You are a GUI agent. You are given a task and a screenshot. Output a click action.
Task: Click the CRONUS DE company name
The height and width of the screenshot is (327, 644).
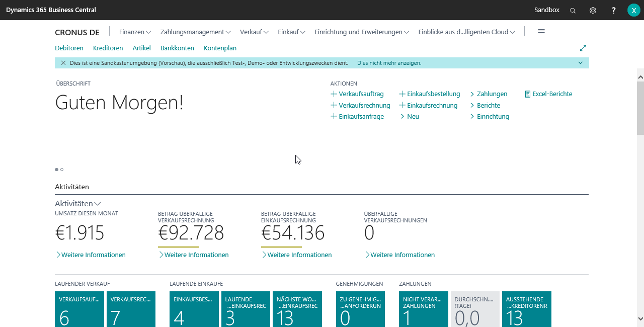77,32
